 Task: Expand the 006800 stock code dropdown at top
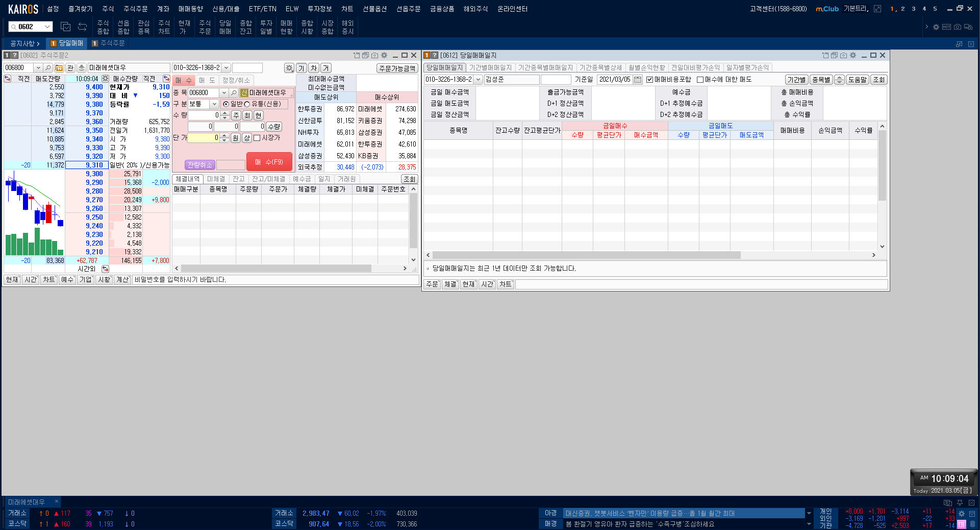click(x=38, y=68)
